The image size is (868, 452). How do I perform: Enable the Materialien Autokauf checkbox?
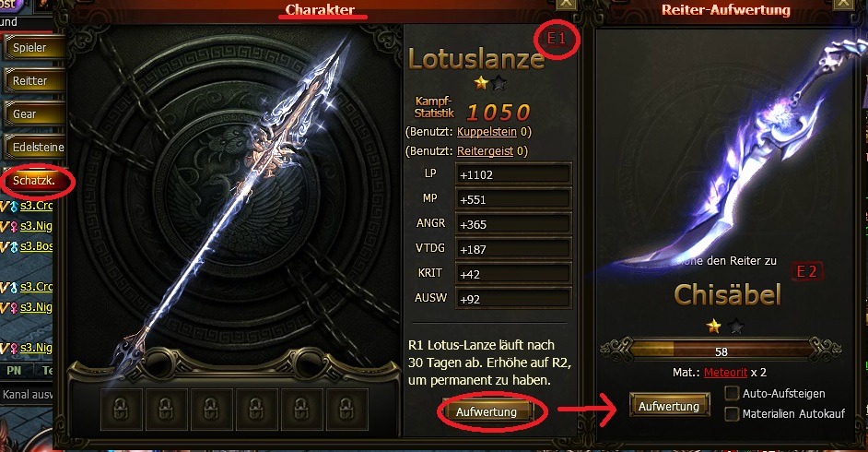point(732,414)
